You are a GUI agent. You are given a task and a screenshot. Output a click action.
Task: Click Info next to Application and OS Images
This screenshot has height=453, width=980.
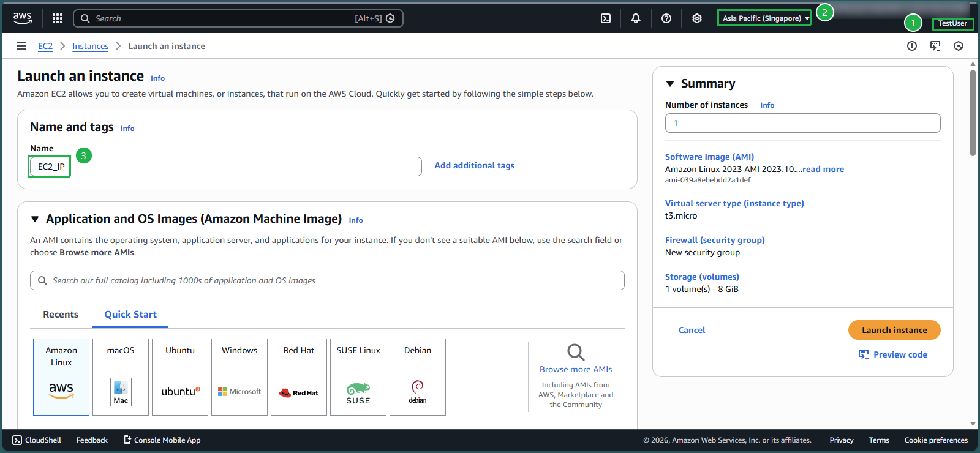[x=356, y=220]
